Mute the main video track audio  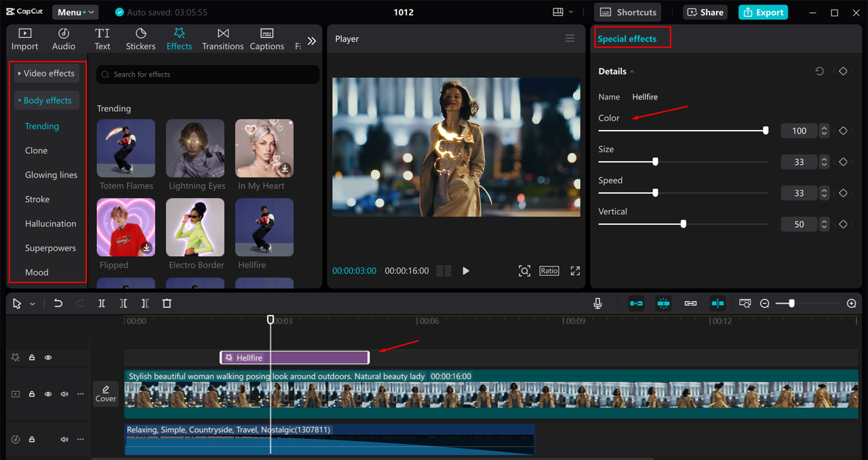[x=64, y=394]
